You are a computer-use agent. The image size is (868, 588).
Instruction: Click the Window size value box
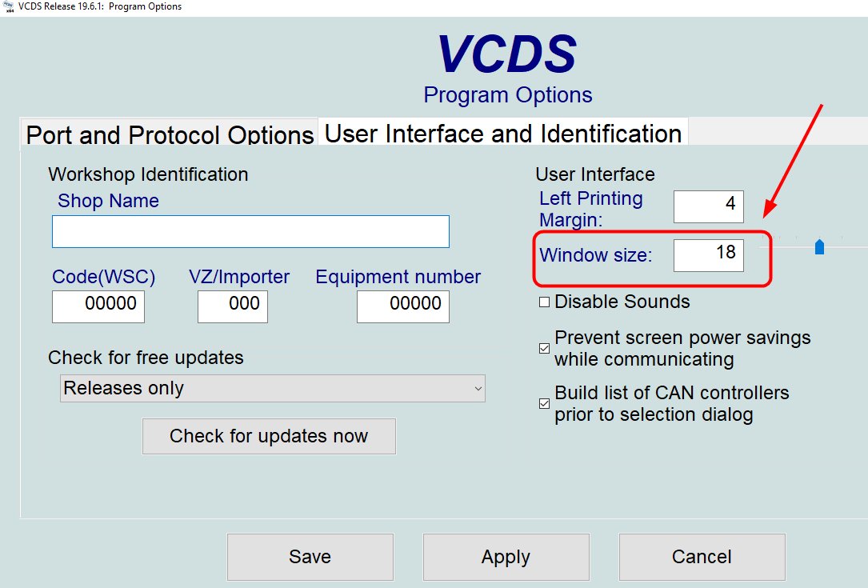709,255
